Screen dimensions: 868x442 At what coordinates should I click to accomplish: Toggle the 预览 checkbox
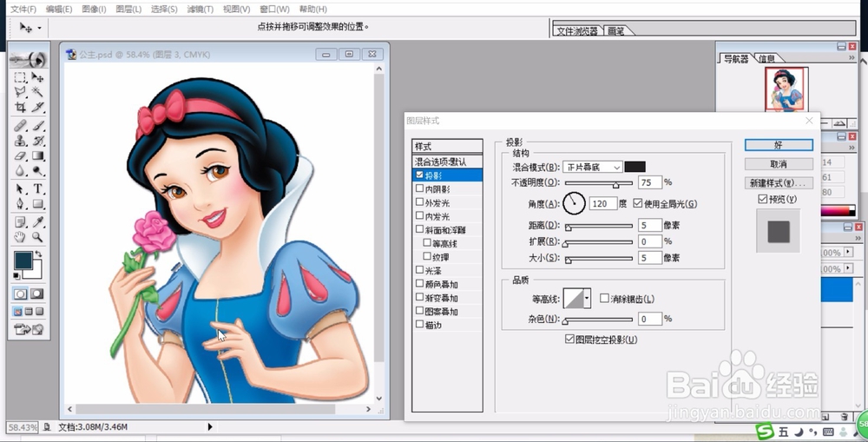point(763,199)
